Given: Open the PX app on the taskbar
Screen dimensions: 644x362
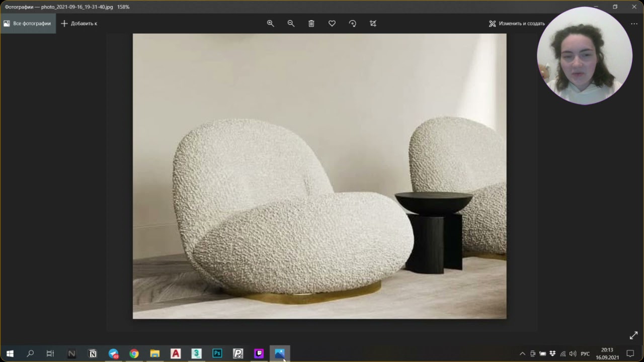Looking at the screenshot, I should click(238, 353).
